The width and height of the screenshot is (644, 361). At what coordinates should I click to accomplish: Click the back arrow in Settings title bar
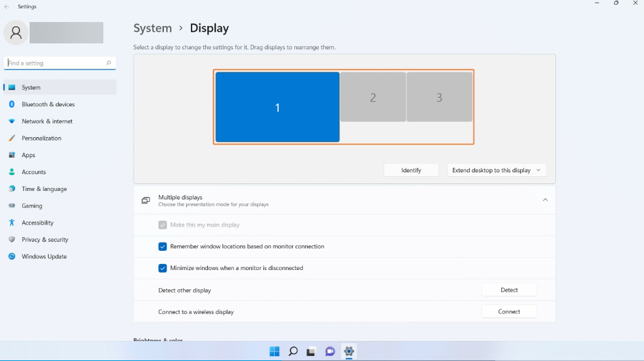point(7,7)
